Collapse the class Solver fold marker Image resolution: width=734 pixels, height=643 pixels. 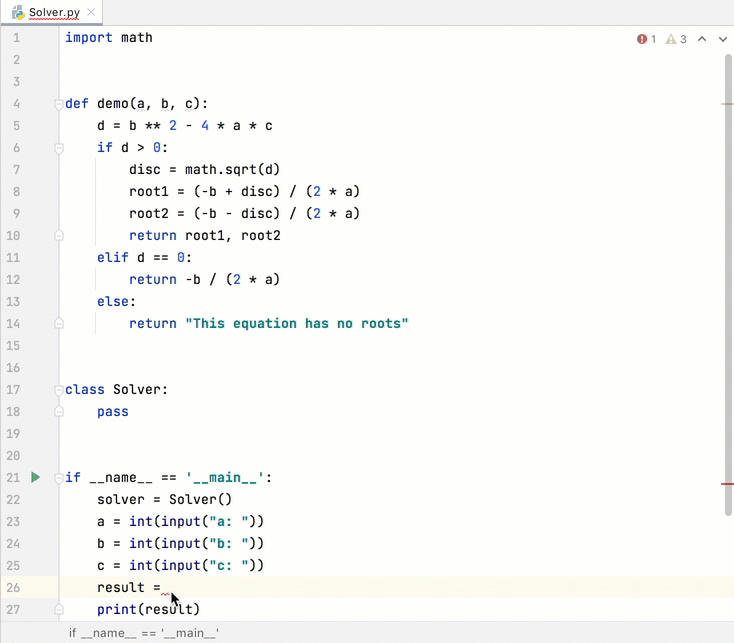[59, 390]
